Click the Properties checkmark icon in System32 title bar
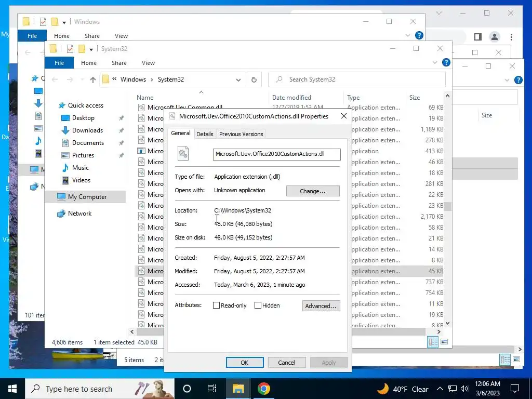Screen dimensions: 532x399 [70, 49]
